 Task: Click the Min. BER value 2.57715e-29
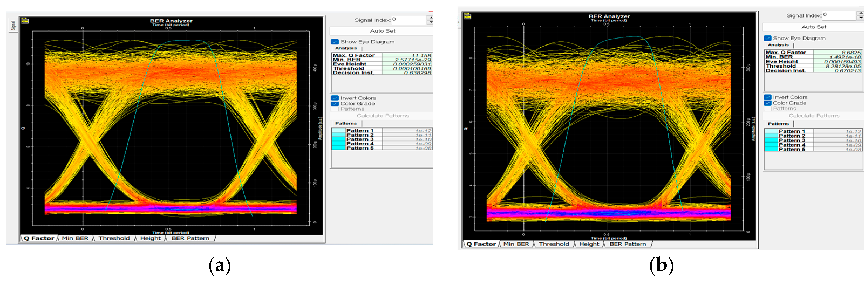407,60
